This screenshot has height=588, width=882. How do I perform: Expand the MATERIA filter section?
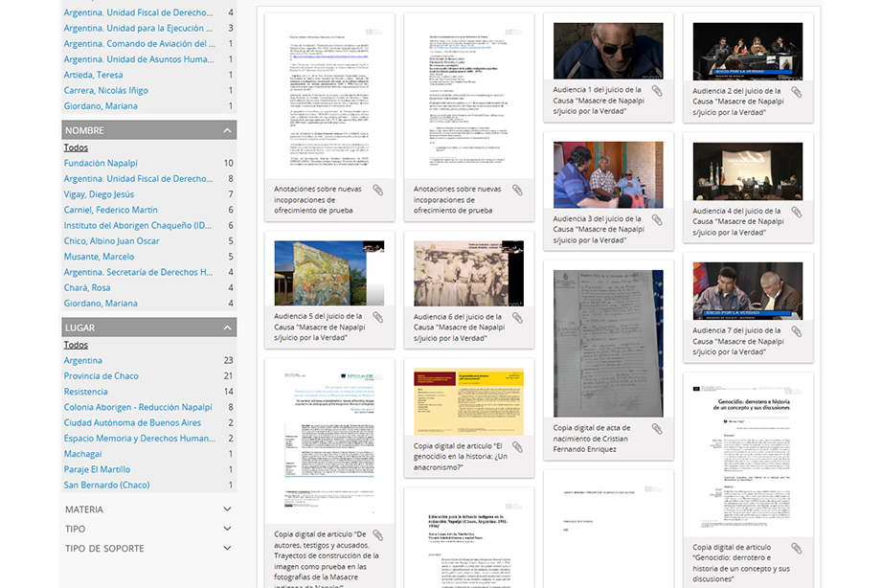[x=227, y=509]
